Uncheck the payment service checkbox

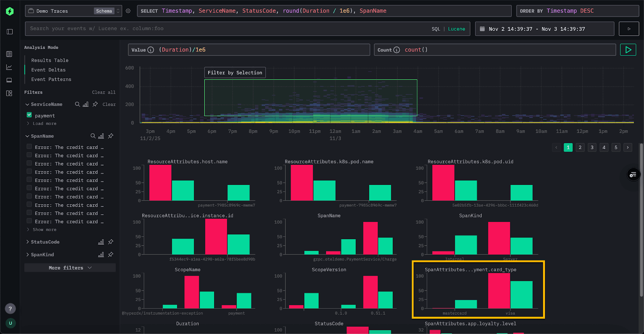tap(29, 115)
